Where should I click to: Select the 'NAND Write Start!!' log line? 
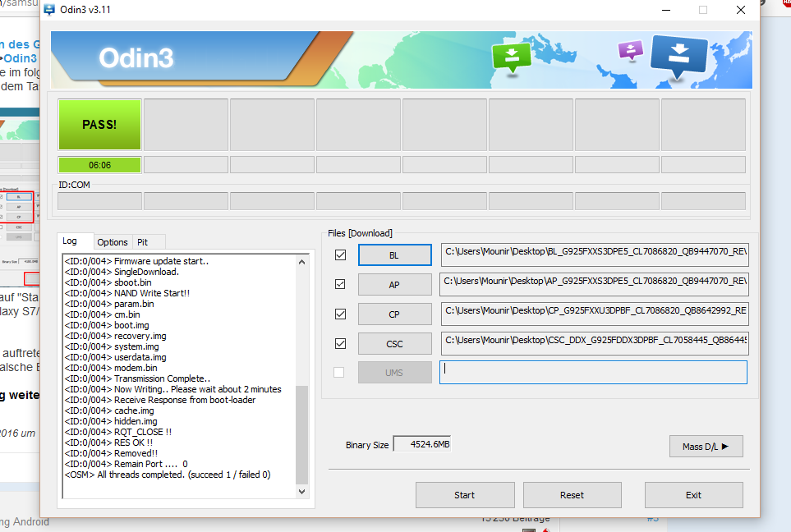coord(127,293)
